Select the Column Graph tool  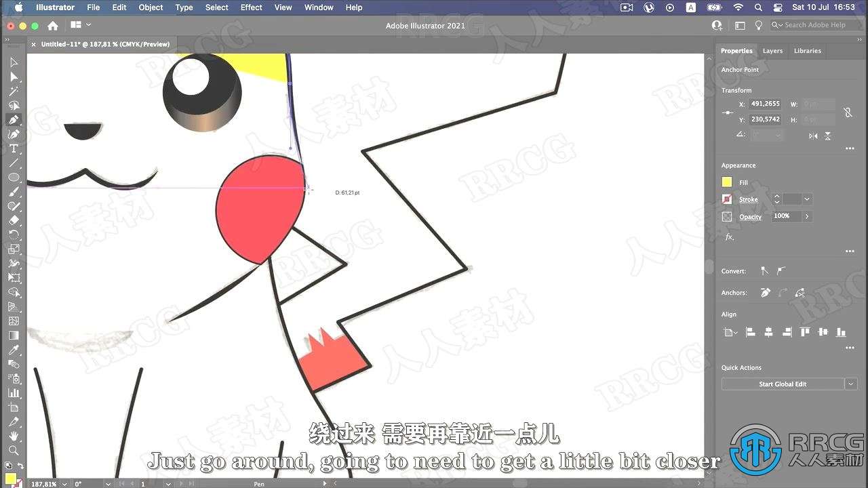pos(14,392)
